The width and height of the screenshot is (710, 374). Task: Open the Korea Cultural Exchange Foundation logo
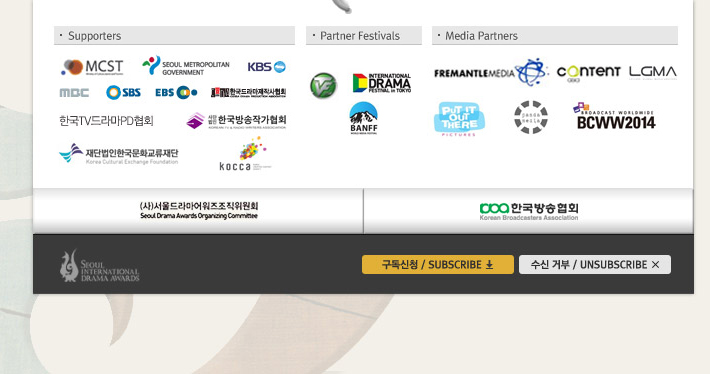tap(119, 154)
